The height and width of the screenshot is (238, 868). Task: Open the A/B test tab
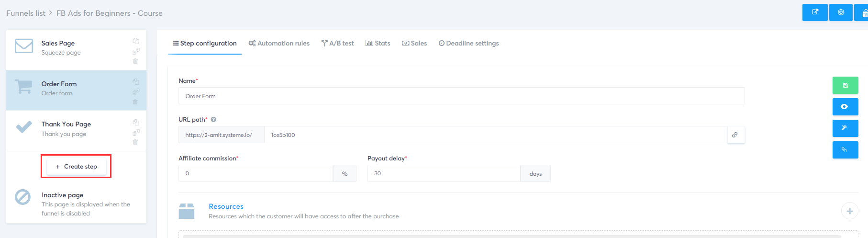pos(337,43)
